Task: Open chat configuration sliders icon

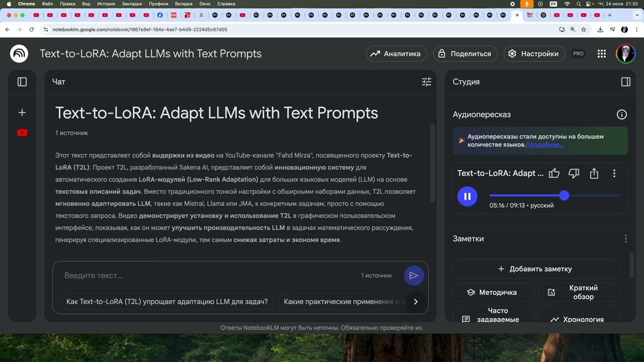Action: 427,81
